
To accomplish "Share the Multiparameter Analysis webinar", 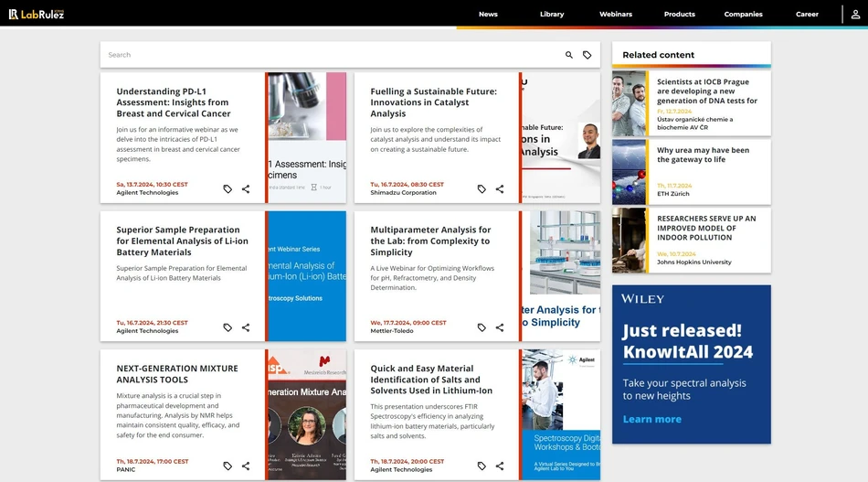I will 500,327.
